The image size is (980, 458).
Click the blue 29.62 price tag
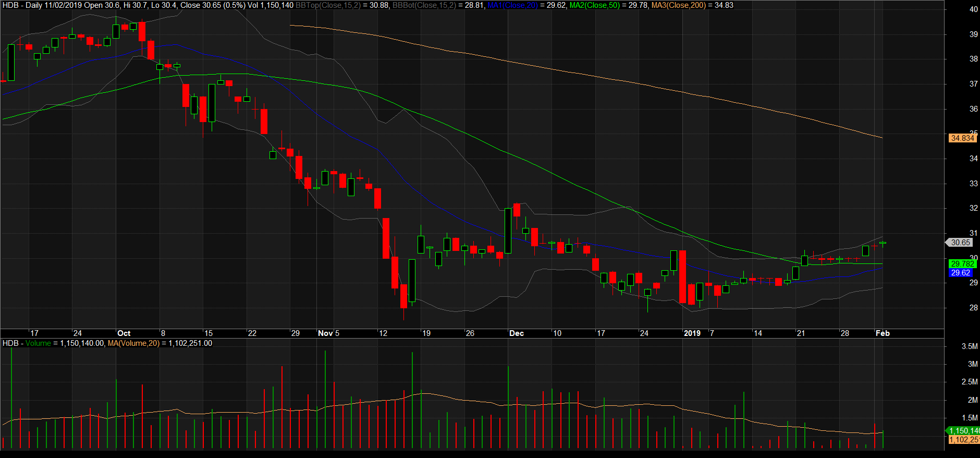pyautogui.click(x=960, y=273)
